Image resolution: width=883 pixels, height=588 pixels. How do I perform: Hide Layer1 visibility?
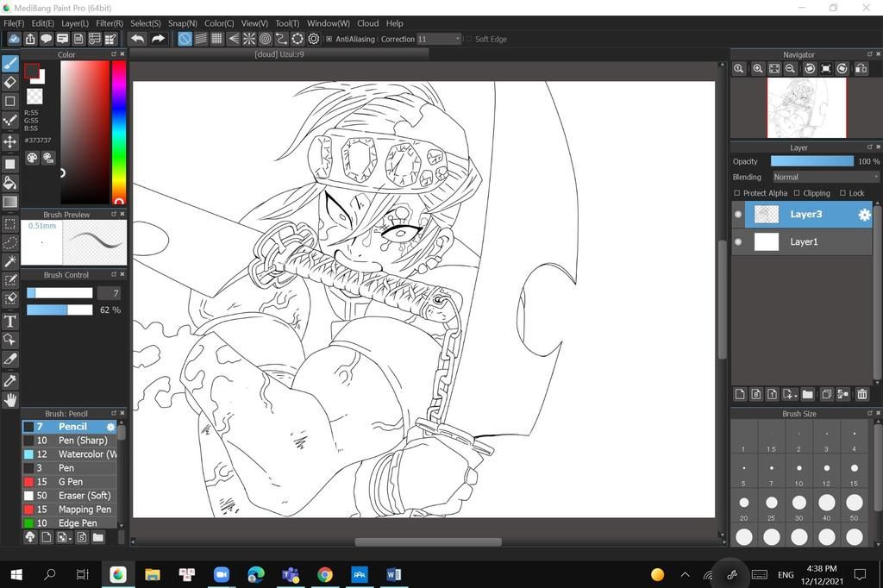point(738,241)
